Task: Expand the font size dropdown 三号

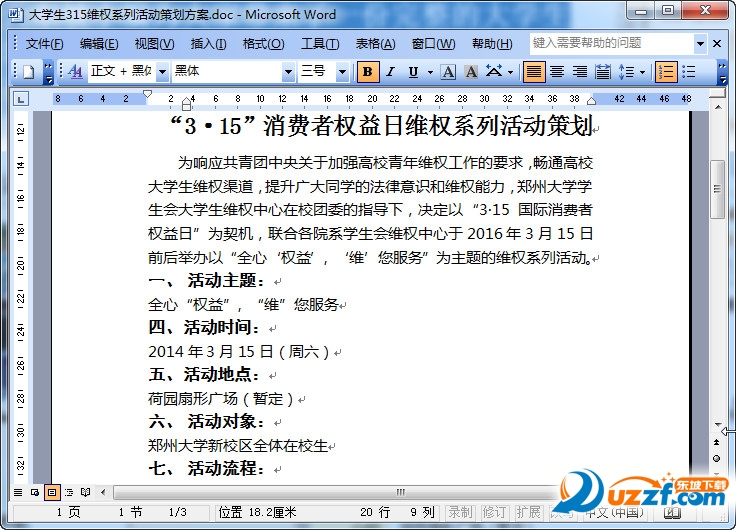Action: [342, 72]
